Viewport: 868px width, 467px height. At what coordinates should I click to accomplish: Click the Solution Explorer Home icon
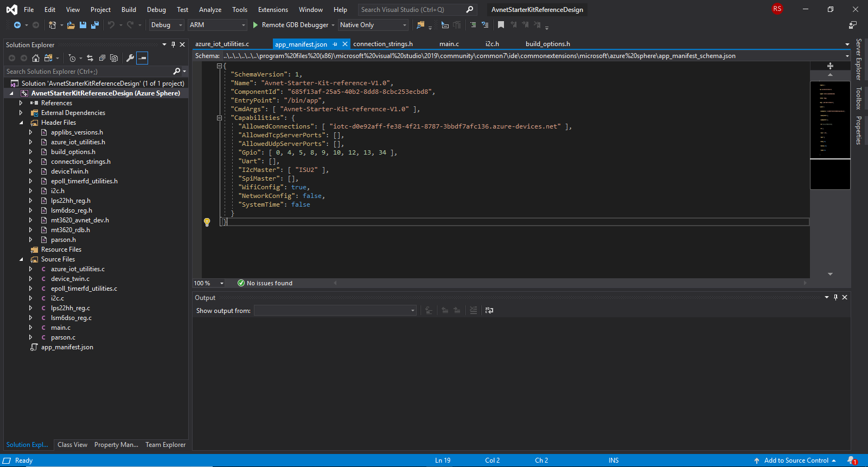(36, 58)
